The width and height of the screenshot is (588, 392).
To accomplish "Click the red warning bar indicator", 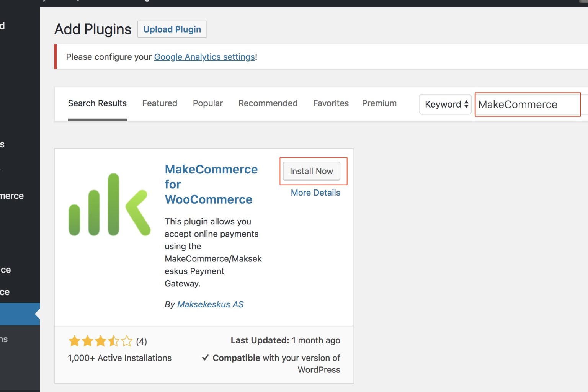I will pyautogui.click(x=56, y=56).
